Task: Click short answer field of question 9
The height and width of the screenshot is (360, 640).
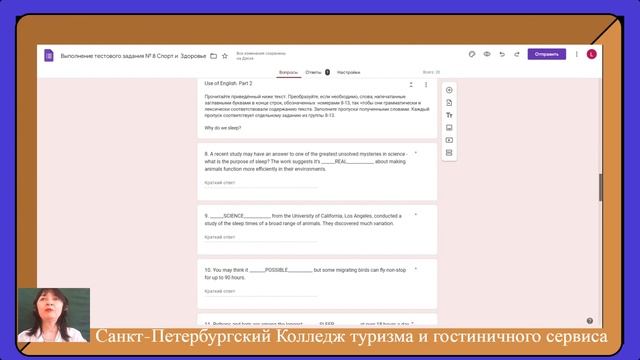Action: point(260,237)
